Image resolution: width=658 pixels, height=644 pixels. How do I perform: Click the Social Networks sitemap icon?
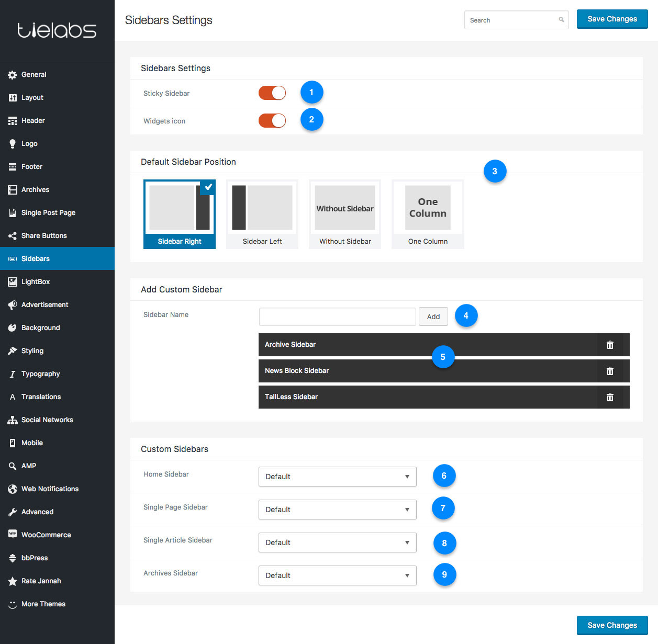point(13,420)
